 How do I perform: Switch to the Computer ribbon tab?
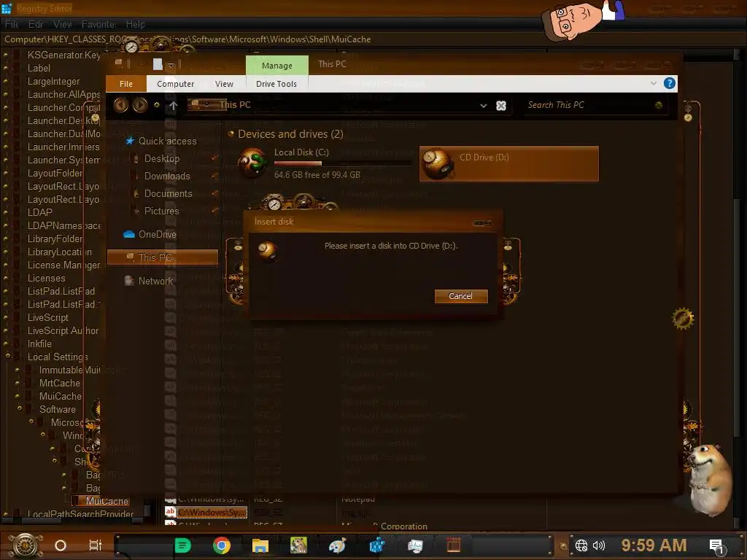[175, 84]
